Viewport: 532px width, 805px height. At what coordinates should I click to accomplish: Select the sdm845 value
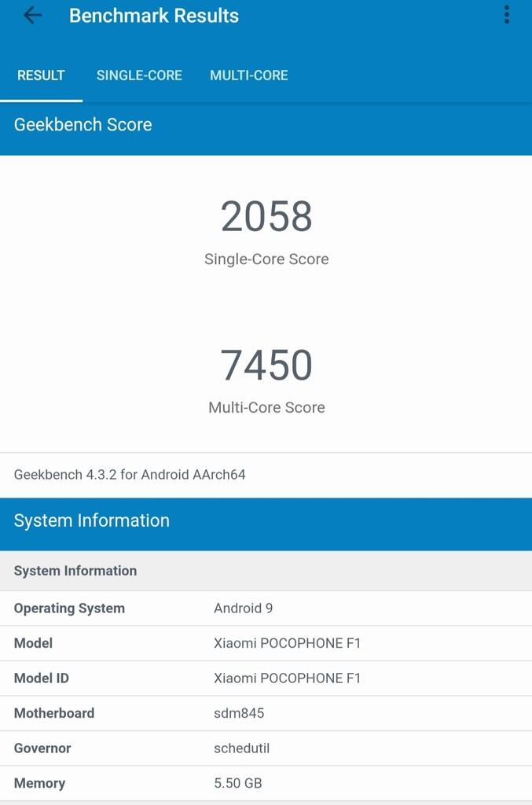[239, 713]
